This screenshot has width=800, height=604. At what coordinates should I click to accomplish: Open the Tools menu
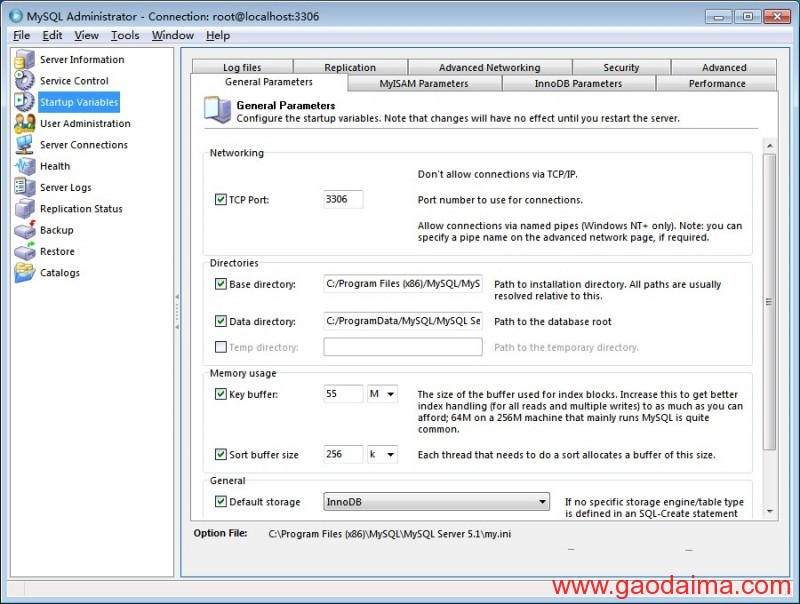pos(125,35)
